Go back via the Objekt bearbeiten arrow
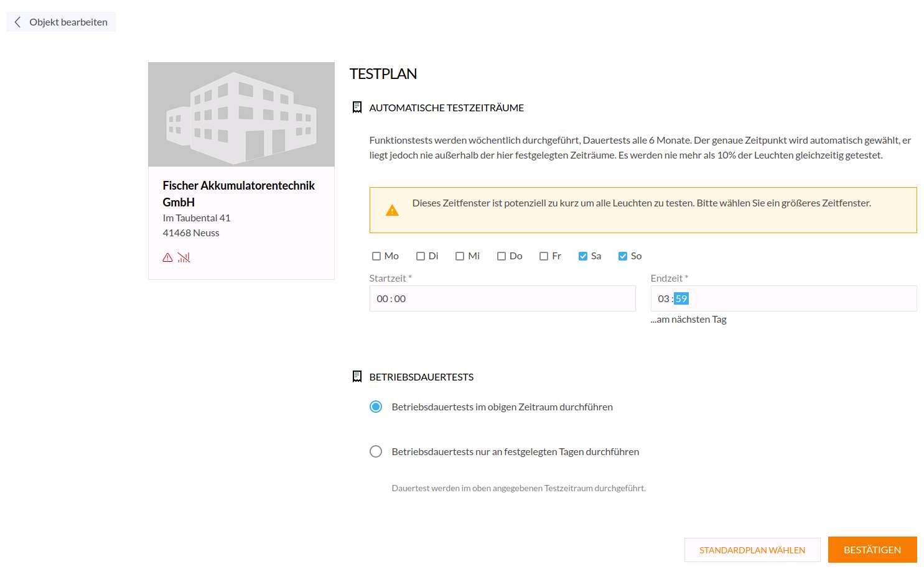This screenshot has height=572, width=924. [17, 22]
